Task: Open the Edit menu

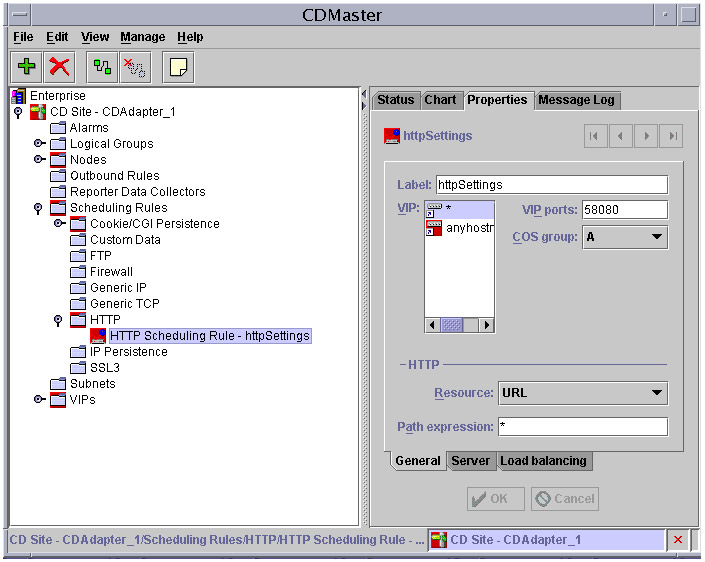Action: [x=57, y=37]
